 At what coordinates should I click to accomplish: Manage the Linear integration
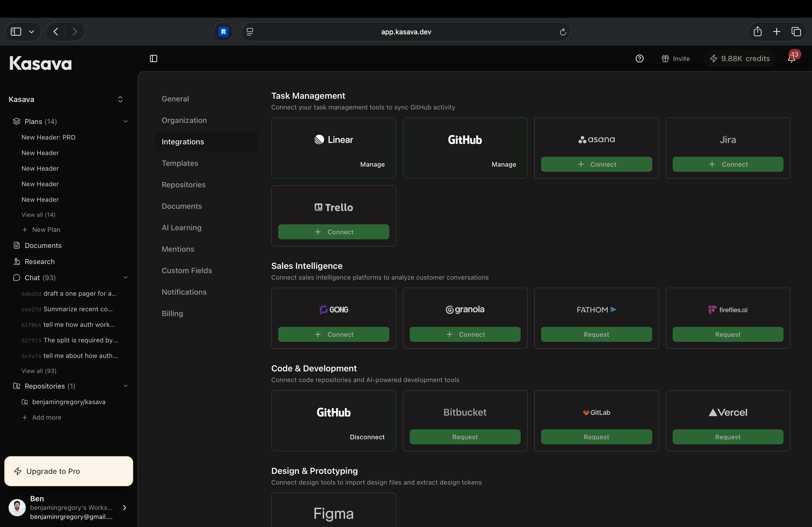pyautogui.click(x=372, y=164)
